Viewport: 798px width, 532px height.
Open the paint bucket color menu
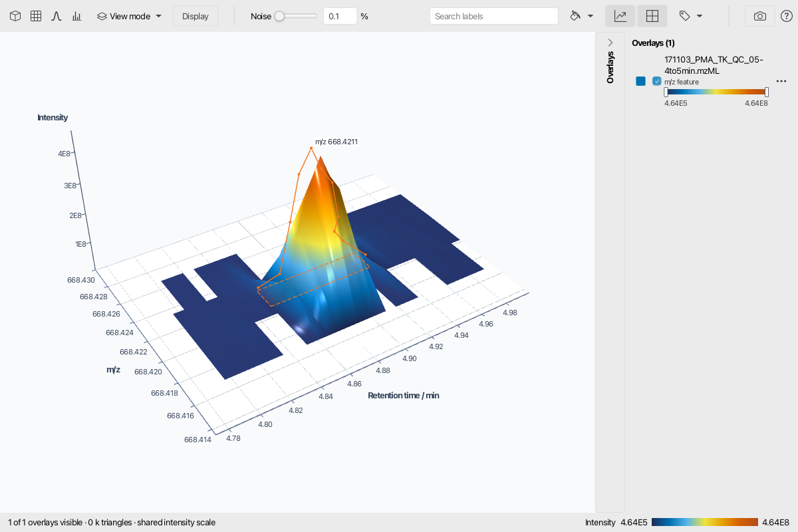(582, 16)
